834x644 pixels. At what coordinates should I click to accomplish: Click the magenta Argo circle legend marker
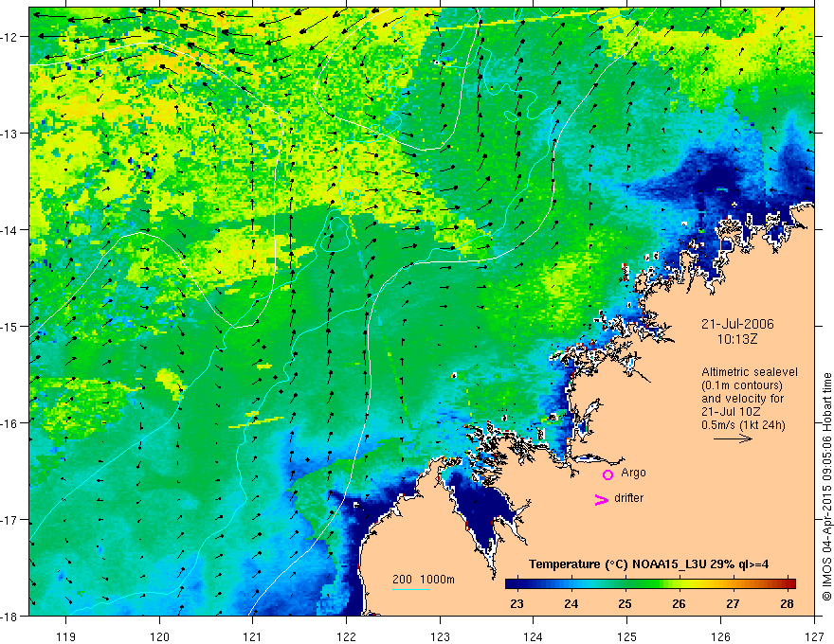coord(607,474)
